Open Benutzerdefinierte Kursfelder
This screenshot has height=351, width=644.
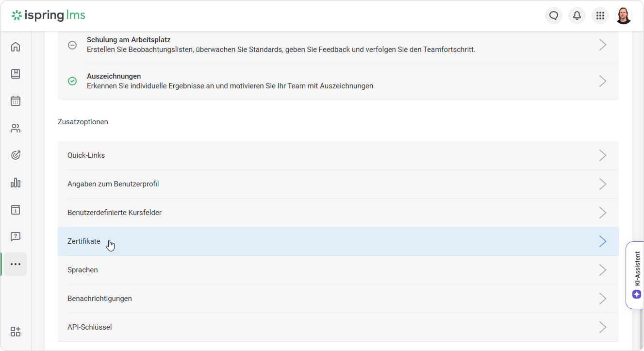(x=115, y=213)
